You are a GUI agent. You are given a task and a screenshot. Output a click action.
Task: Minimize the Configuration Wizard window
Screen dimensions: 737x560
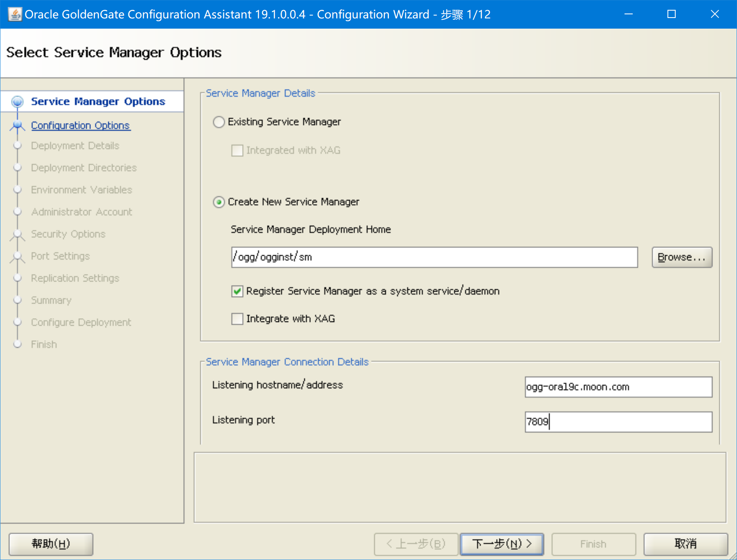629,14
